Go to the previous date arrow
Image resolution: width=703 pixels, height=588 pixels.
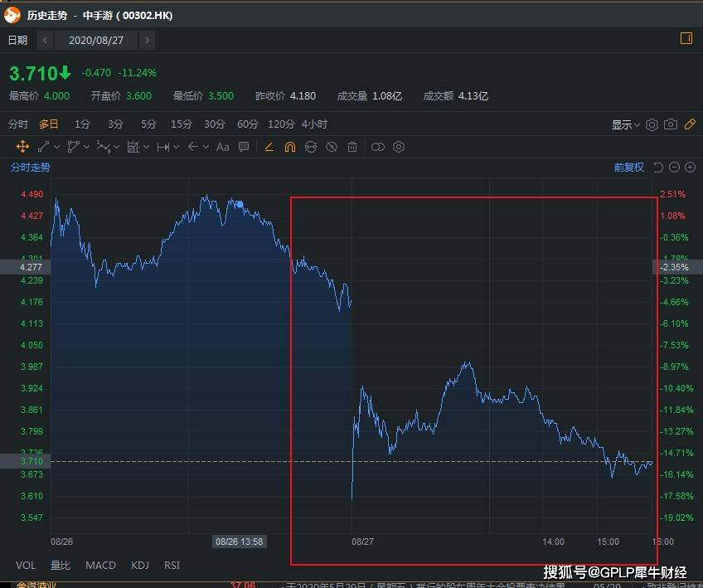(x=45, y=40)
